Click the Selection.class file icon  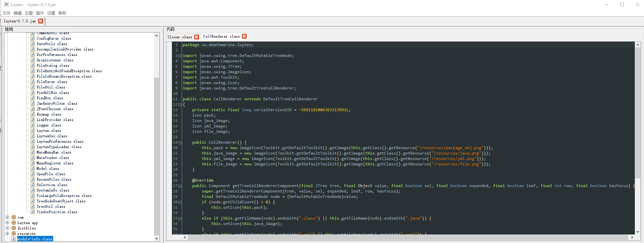[33, 185]
